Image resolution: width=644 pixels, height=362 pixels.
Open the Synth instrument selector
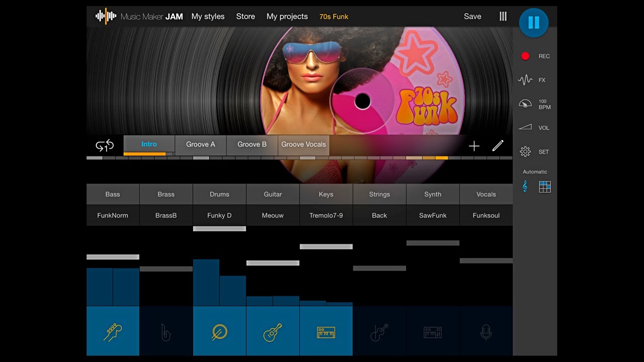[433, 194]
